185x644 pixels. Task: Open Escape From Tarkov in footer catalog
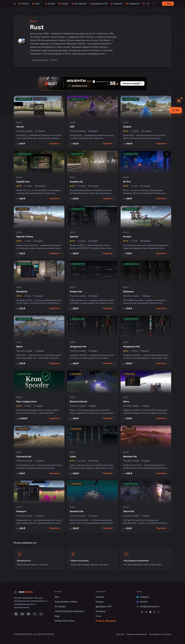pyautogui.click(x=65, y=621)
